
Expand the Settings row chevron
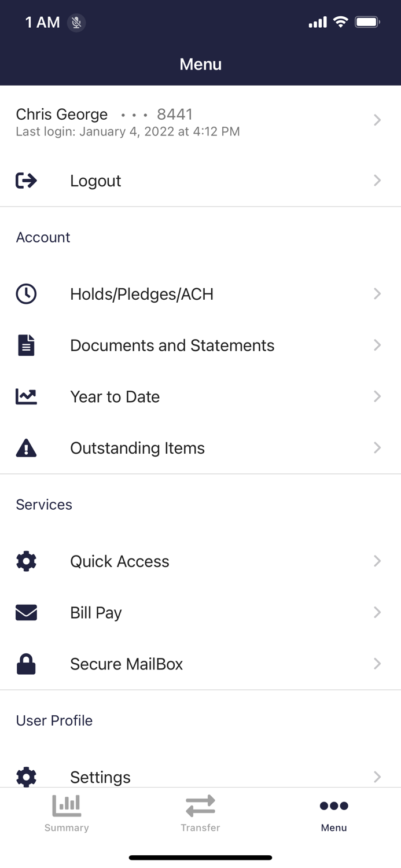(x=377, y=777)
